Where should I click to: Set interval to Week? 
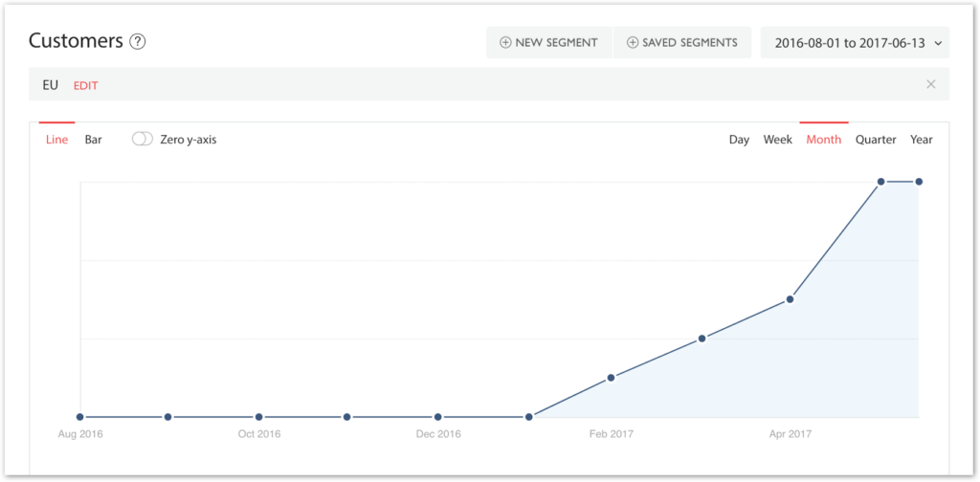777,140
